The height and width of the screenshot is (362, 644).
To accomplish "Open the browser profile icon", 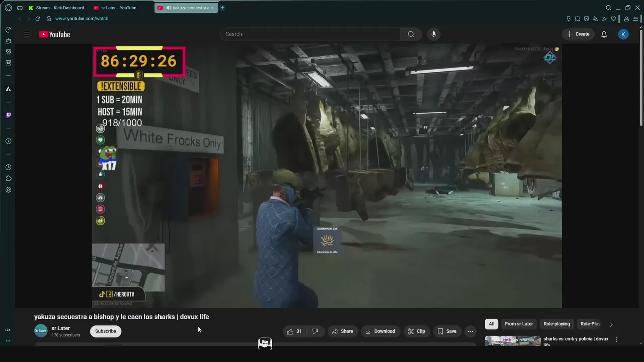I will point(626,19).
